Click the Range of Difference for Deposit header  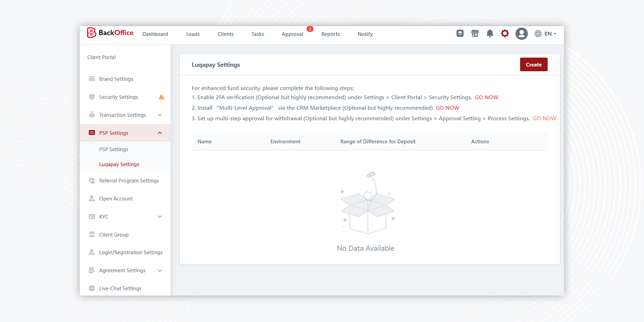(378, 142)
